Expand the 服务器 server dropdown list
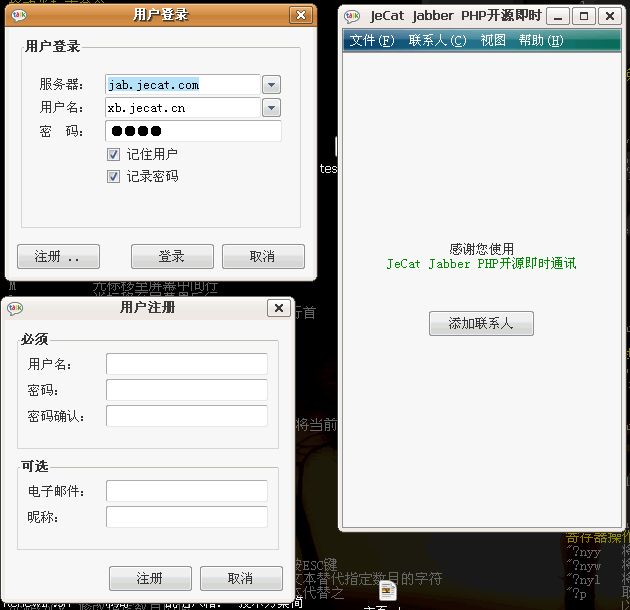Image resolution: width=630 pixels, height=610 pixels. 271,85
